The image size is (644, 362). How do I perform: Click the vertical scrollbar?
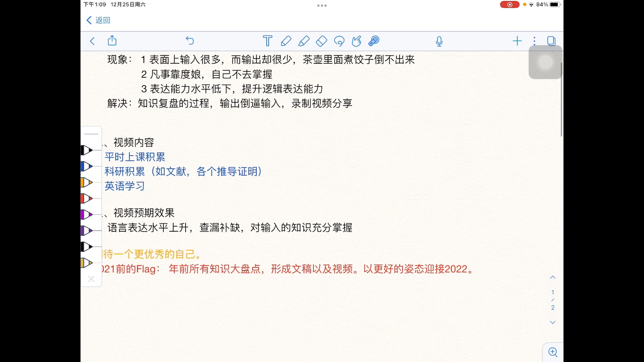tap(561, 99)
